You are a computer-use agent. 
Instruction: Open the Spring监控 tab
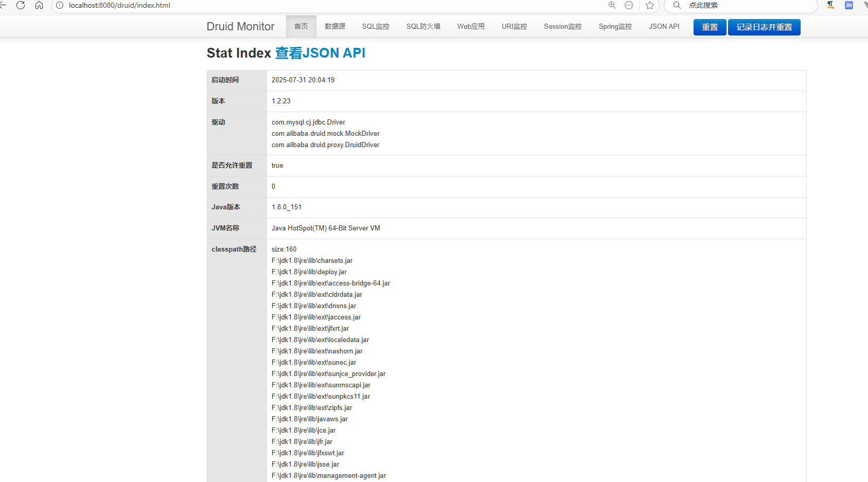click(x=615, y=26)
